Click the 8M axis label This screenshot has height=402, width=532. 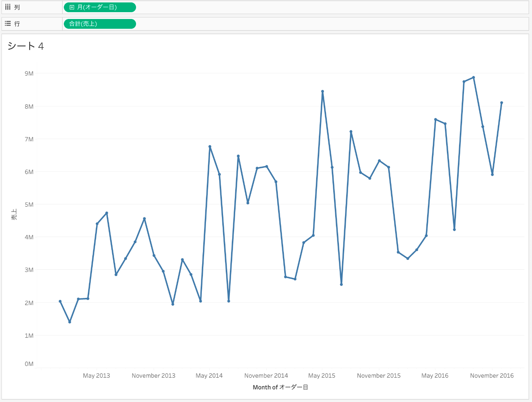(x=29, y=106)
